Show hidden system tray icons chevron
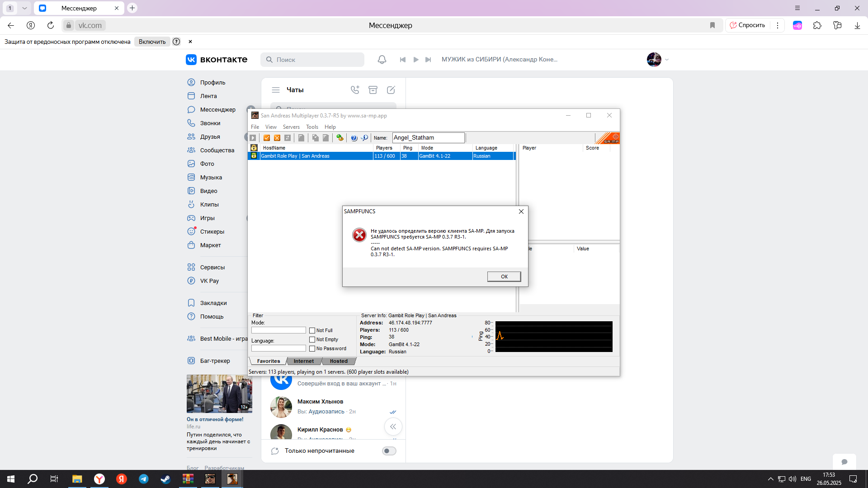Image resolution: width=868 pixels, height=488 pixels. pos(770,479)
